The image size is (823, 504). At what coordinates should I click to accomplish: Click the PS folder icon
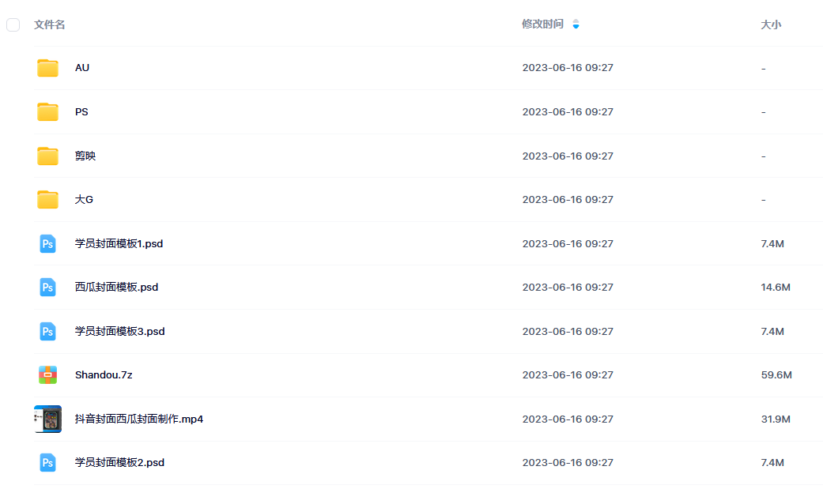(x=47, y=112)
